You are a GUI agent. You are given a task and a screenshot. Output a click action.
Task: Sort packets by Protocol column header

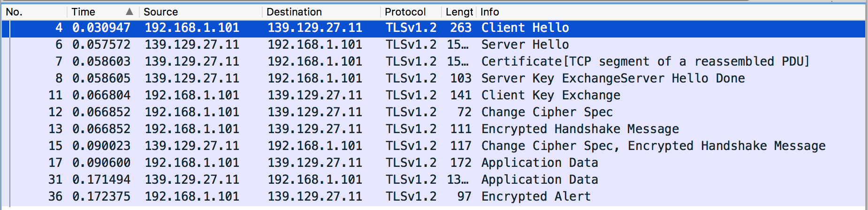click(x=405, y=12)
